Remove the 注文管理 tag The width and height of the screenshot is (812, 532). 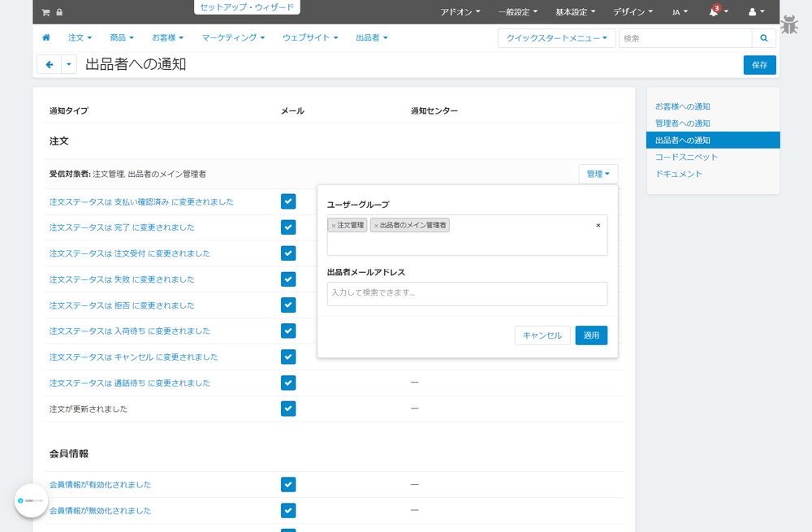pyautogui.click(x=334, y=225)
